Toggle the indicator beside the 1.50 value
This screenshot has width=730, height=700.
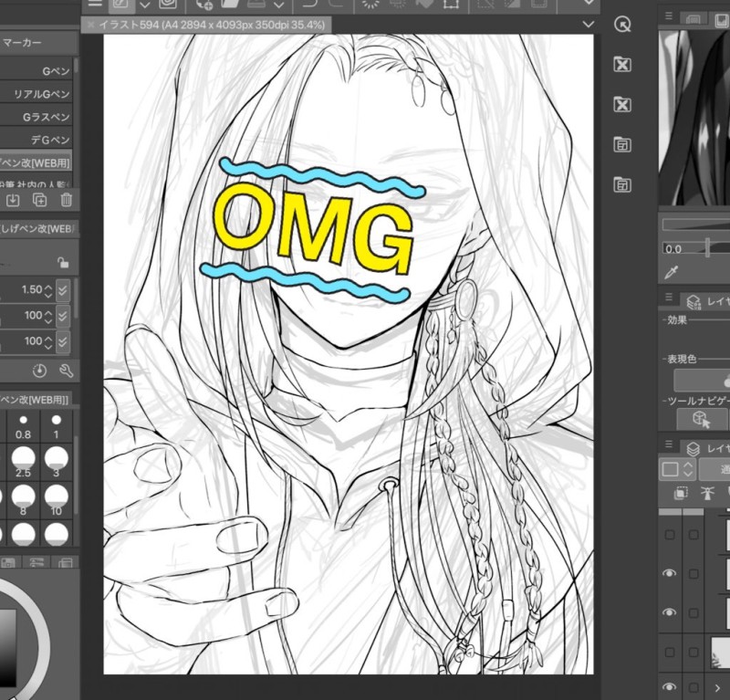(x=63, y=290)
